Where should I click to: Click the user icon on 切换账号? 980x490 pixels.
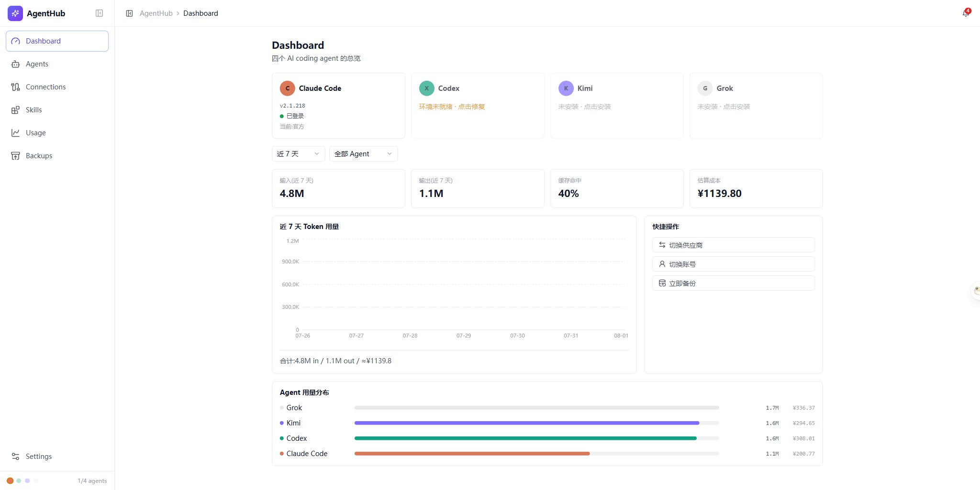point(662,264)
